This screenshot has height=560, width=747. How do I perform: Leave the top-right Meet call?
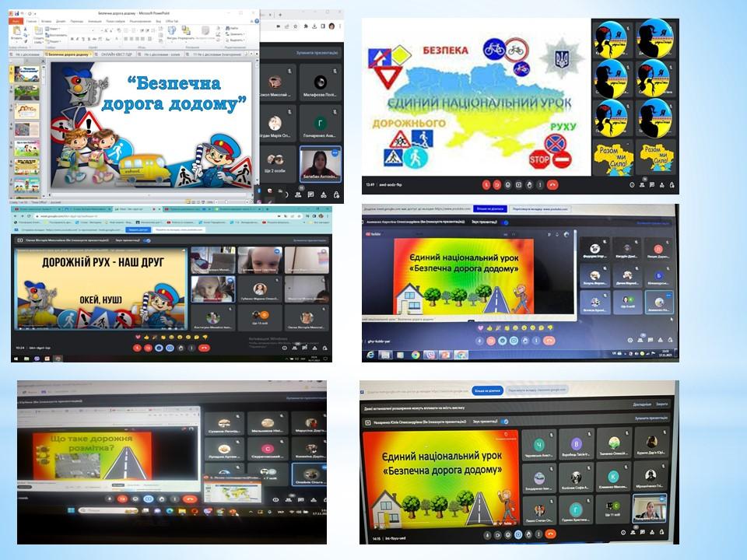pyautogui.click(x=552, y=185)
